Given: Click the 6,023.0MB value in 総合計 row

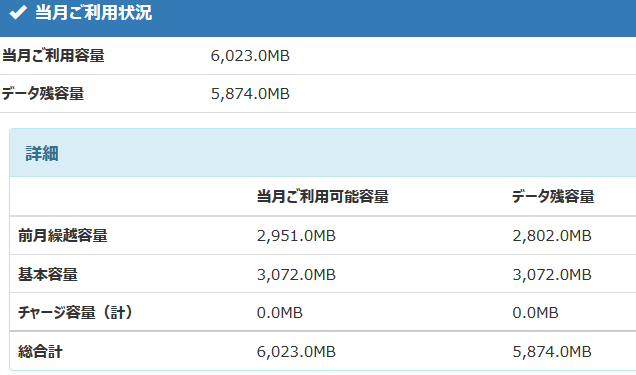Looking at the screenshot, I should (x=296, y=351).
